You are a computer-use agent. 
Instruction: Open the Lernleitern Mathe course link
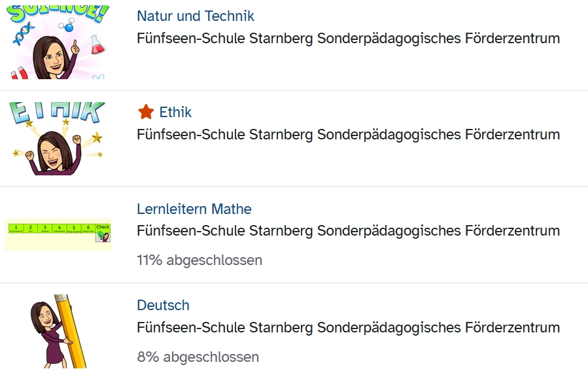tap(194, 209)
